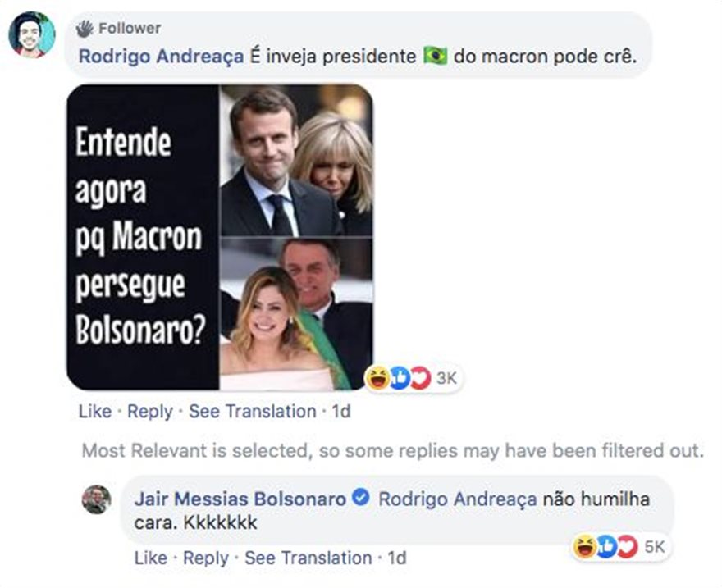The height and width of the screenshot is (588, 722).
Task: Like Jair Messias Bolsonaro's reply
Action: [150, 558]
